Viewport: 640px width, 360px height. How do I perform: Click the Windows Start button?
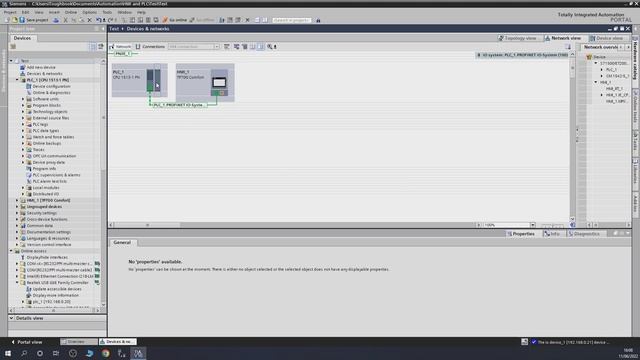coord(8,353)
